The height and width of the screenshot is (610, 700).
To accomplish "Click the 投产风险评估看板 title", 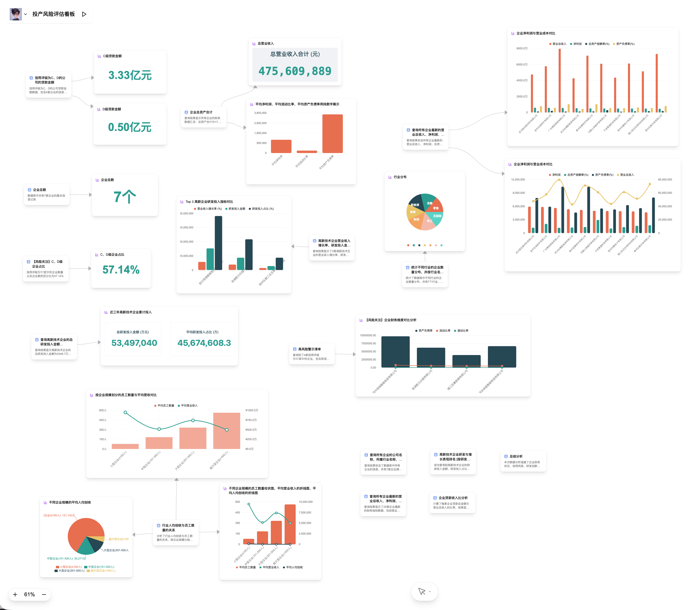I will click(53, 14).
